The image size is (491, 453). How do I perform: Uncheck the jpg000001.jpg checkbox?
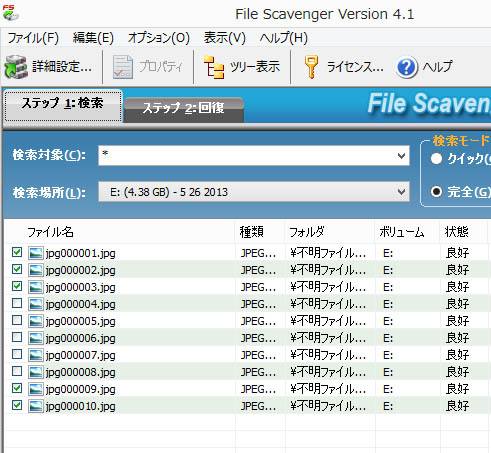point(17,252)
